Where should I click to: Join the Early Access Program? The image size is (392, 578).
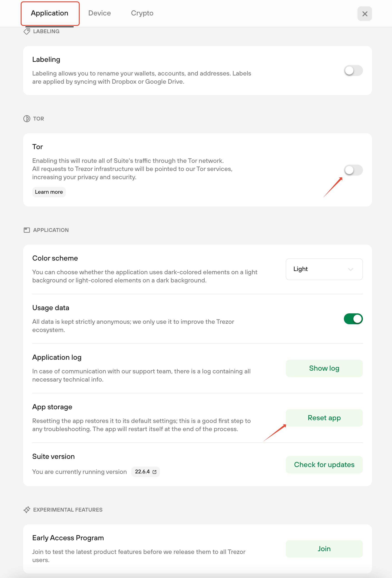(324, 549)
